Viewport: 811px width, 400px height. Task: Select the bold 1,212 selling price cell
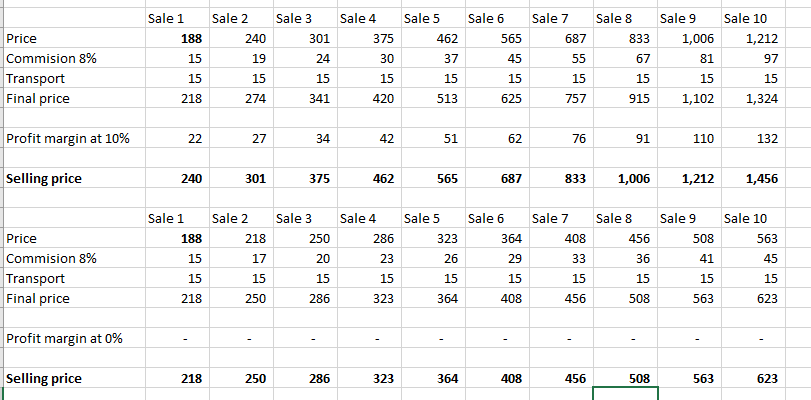pyautogui.click(x=692, y=179)
